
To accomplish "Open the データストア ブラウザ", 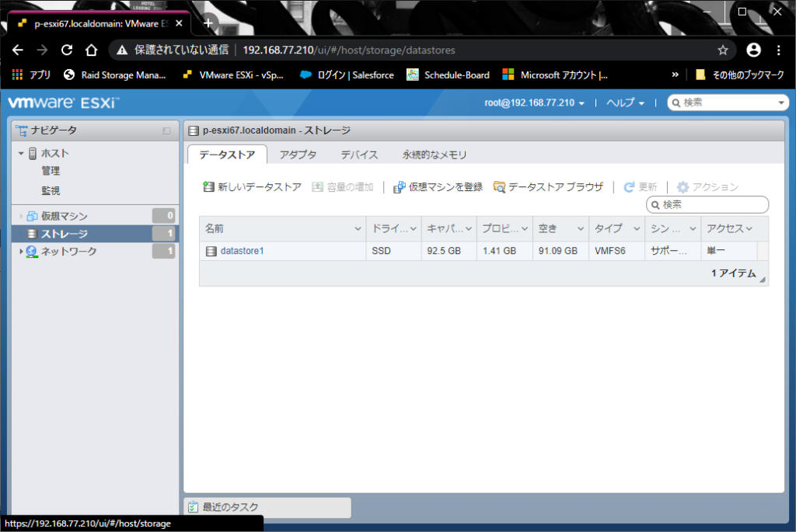I will coord(548,187).
